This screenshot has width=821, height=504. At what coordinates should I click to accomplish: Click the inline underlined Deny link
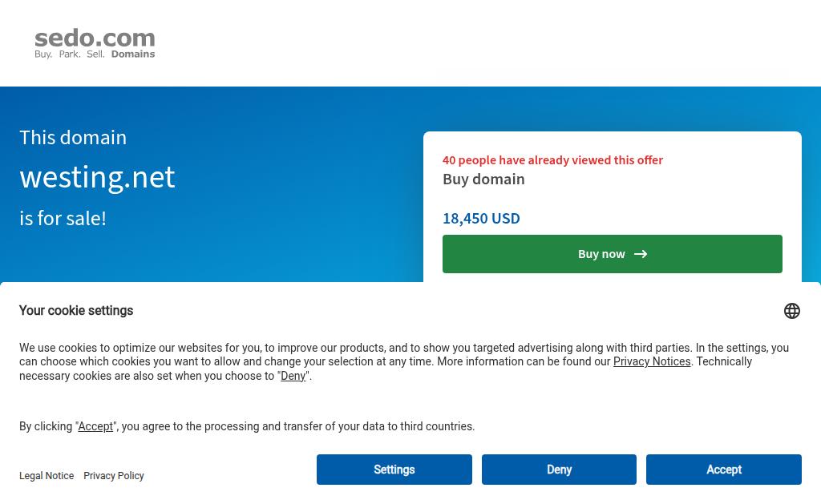tap(293, 376)
